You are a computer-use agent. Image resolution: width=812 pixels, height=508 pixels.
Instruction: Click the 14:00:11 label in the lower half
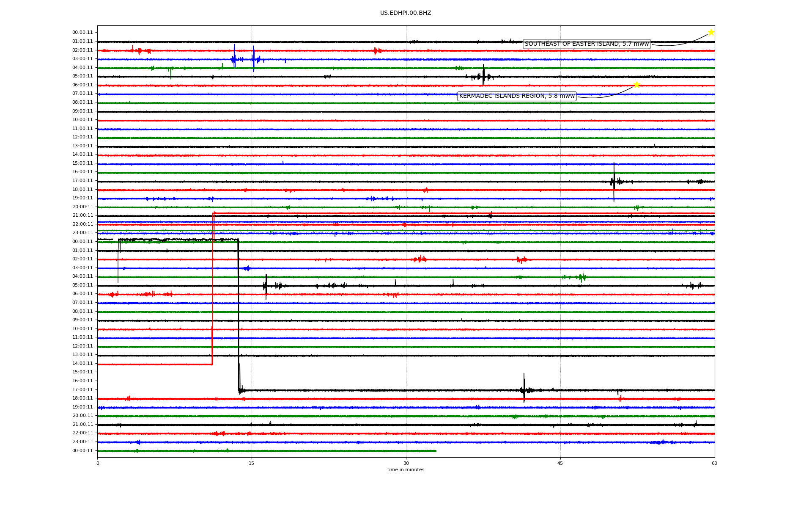pos(82,363)
